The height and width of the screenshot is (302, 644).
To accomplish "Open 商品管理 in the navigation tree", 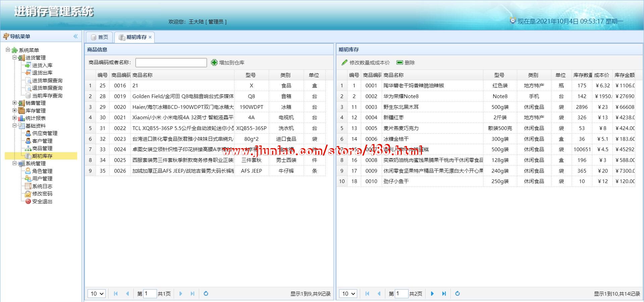I will click(x=42, y=148).
